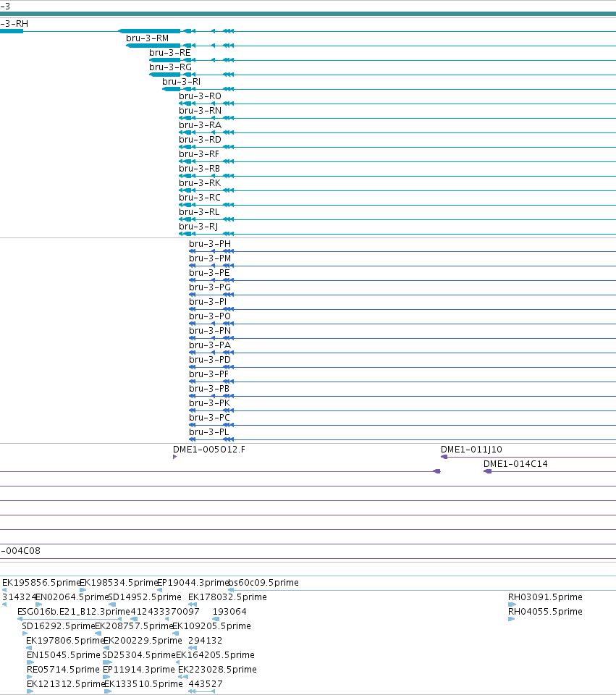The image size is (616, 695).
Task: Select the bru-3-PL protein label
Action: [x=208, y=431]
